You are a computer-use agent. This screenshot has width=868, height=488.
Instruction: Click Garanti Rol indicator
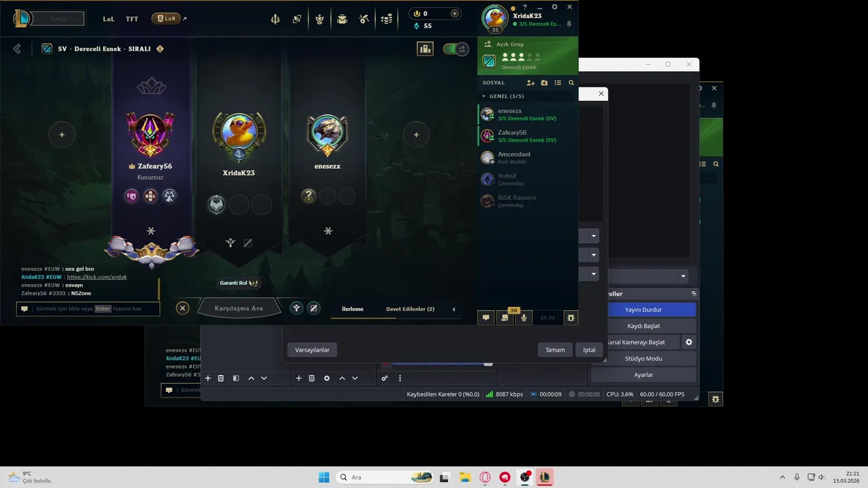pos(239,283)
